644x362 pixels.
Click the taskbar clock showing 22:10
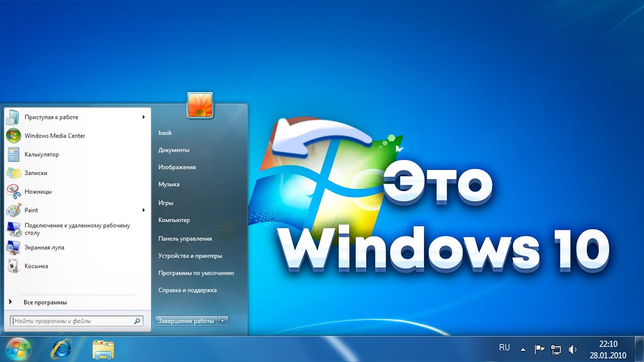pos(608,344)
